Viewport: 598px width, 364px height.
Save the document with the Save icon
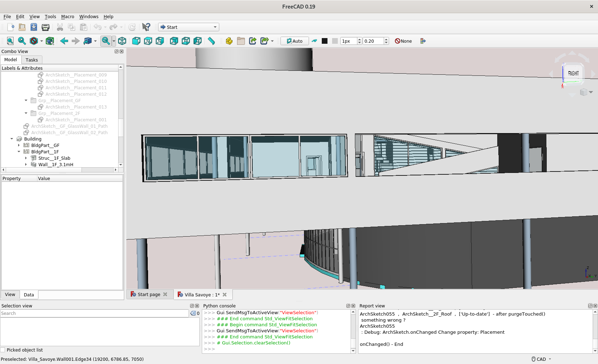(34, 27)
